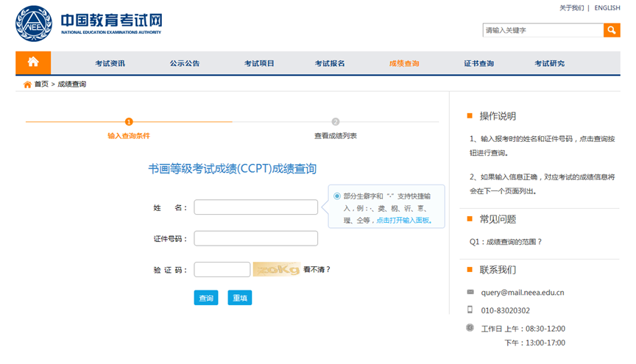This screenshot has width=636, height=364.
Task: Select the radio button in input tip box
Action: 337,196
